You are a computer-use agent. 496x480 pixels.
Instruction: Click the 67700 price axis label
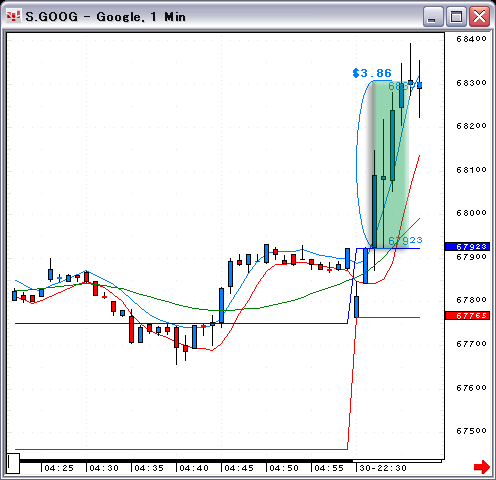pos(471,344)
